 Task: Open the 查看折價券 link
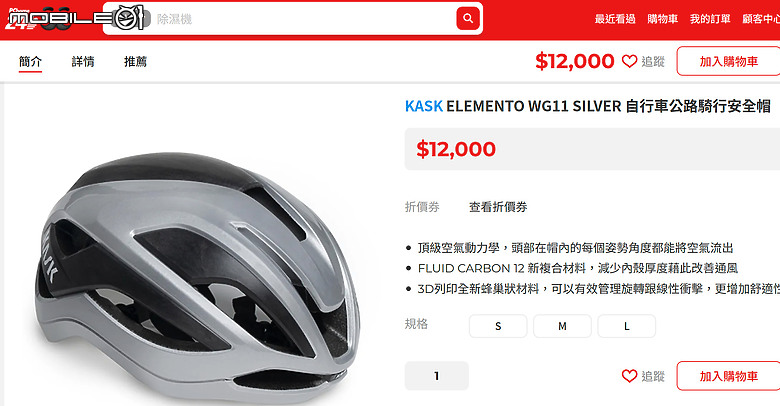[498, 206]
